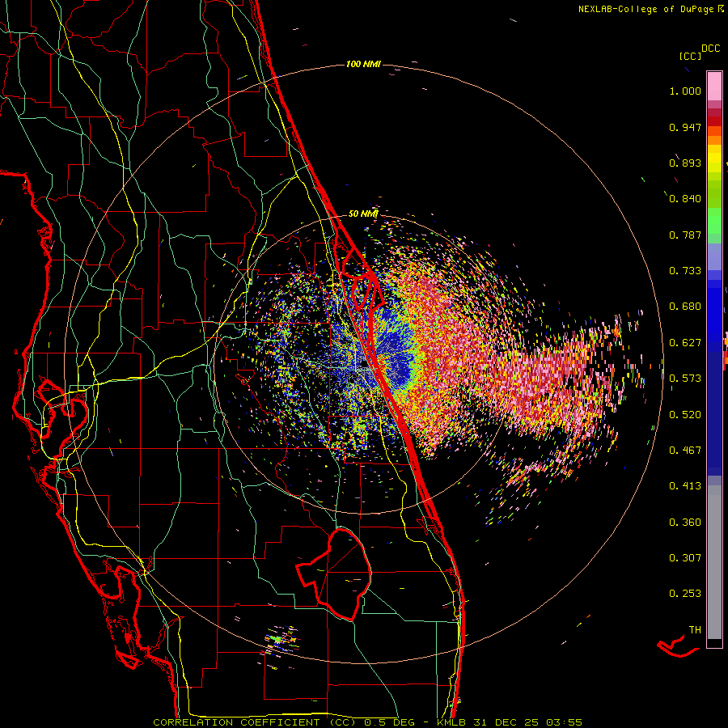
Task: Select the 0.573 scale value
Action: [x=685, y=378]
